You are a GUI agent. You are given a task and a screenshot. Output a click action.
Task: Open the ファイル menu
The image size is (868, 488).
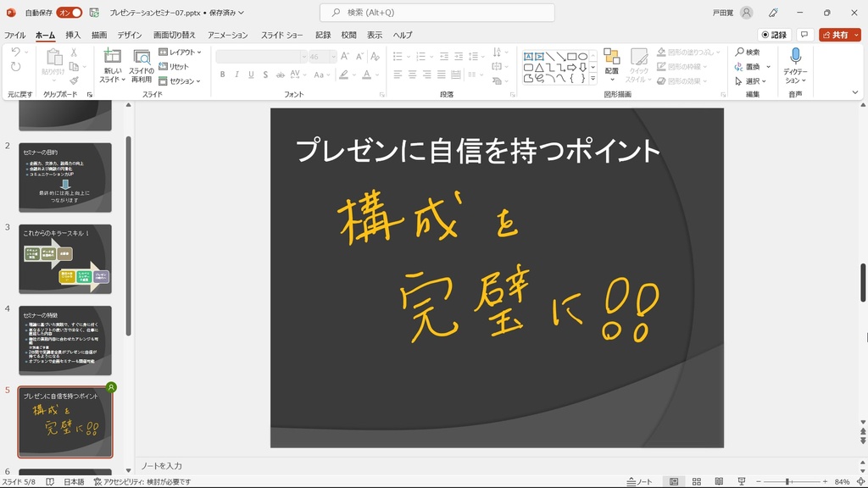pyautogui.click(x=15, y=35)
